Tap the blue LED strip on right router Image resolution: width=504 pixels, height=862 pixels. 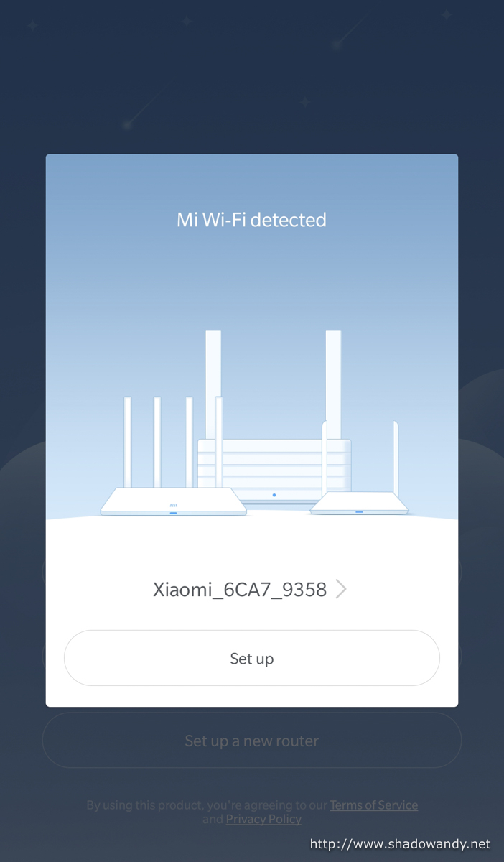359,511
